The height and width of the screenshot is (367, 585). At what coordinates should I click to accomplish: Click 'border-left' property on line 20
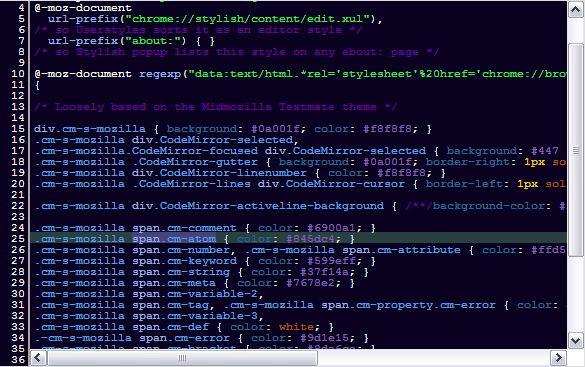[x=464, y=184]
